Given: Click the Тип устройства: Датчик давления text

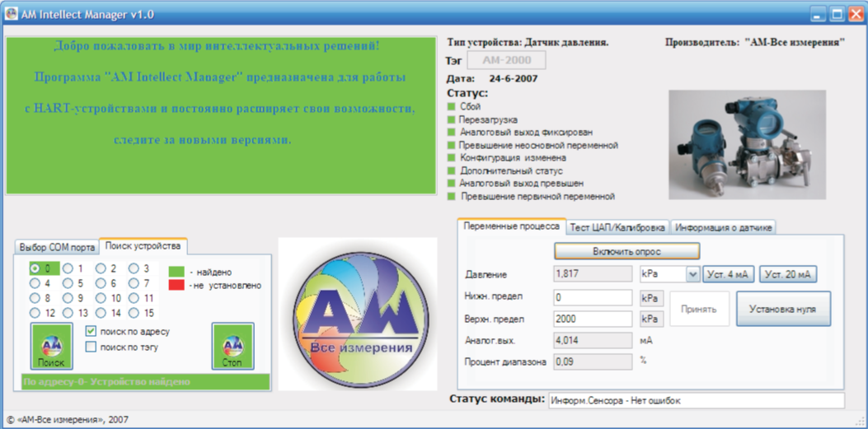Looking at the screenshot, I should coord(527,42).
